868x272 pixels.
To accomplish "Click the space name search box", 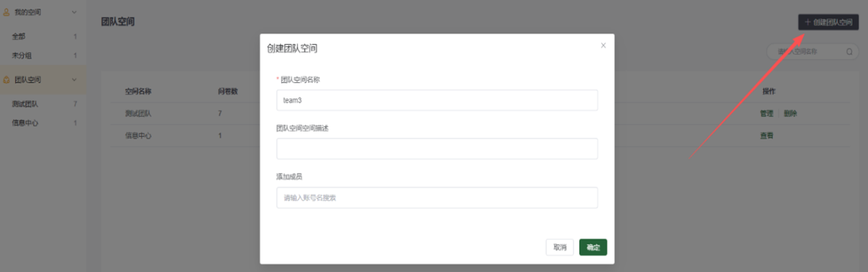I will pyautogui.click(x=812, y=52).
